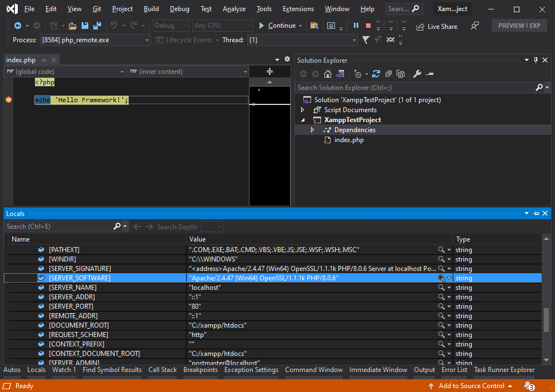The image size is (555, 392).
Task: Select the [DOCUMENT_ROOT] row in Locals
Action: [x=273, y=325]
